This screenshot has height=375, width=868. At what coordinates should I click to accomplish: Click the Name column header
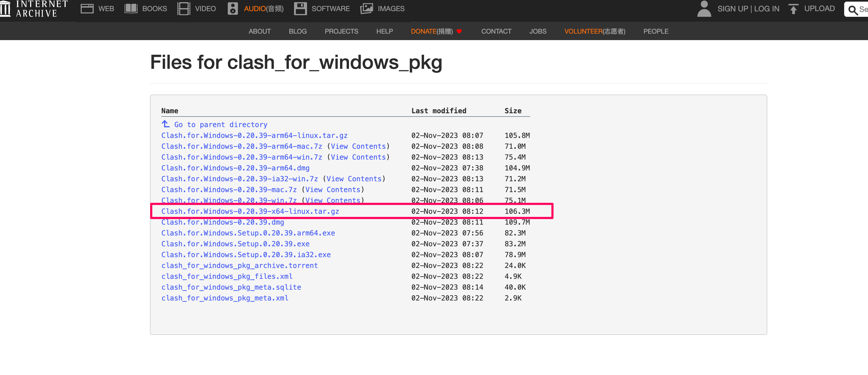[x=169, y=111]
